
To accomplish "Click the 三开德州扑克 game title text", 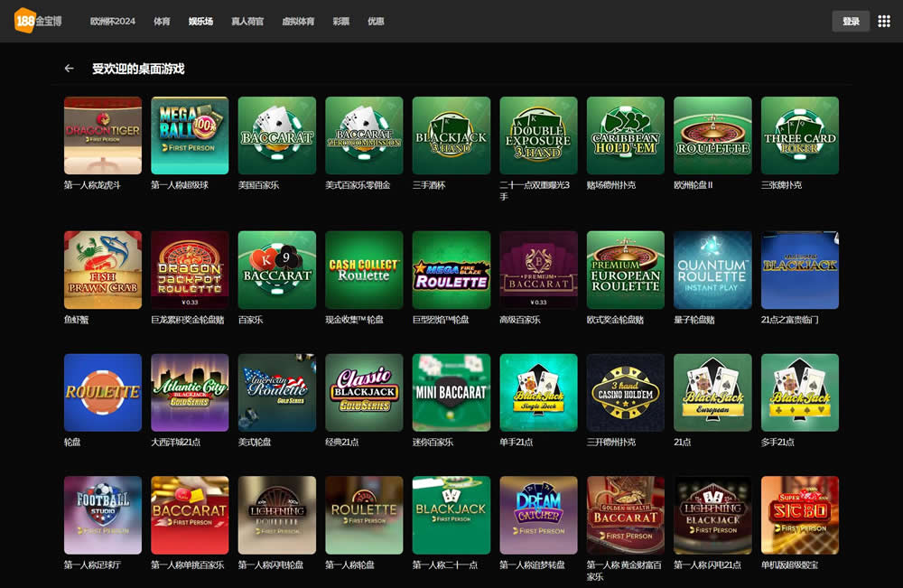I will pyautogui.click(x=611, y=443).
